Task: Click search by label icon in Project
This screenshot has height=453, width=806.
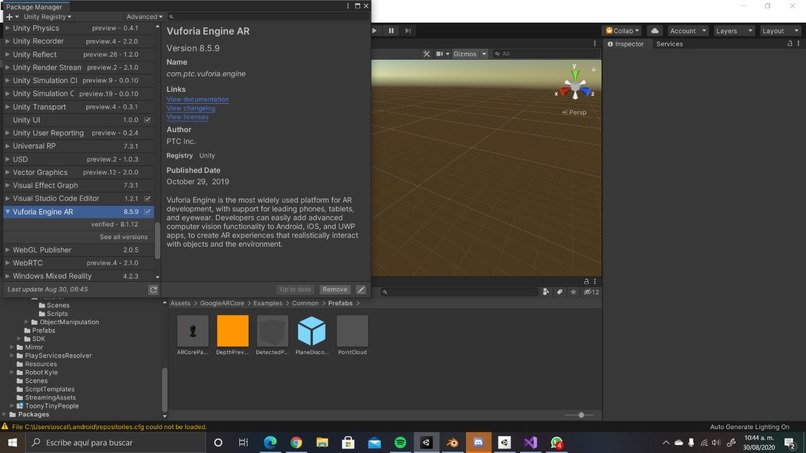Action: tap(559, 292)
